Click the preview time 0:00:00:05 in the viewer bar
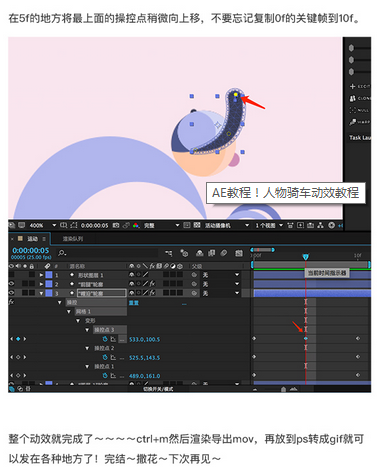 click(x=94, y=225)
